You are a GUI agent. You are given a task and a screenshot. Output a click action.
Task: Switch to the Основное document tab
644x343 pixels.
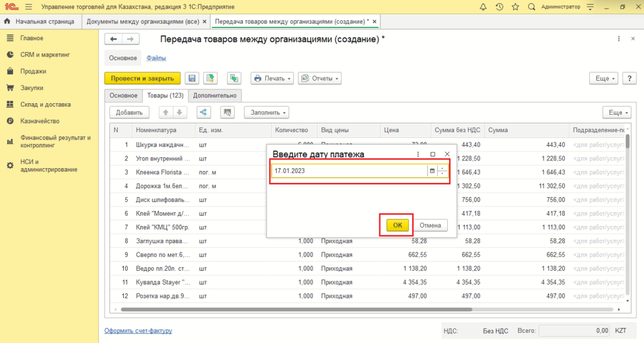point(123,95)
